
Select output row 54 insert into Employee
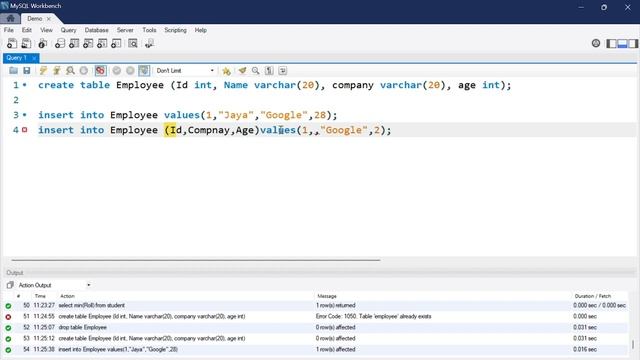click(x=316, y=349)
